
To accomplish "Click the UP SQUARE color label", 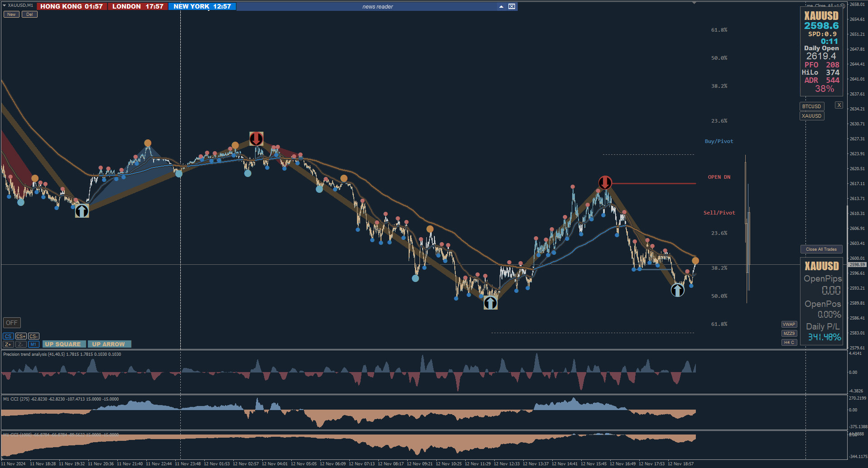I will pyautogui.click(x=64, y=344).
